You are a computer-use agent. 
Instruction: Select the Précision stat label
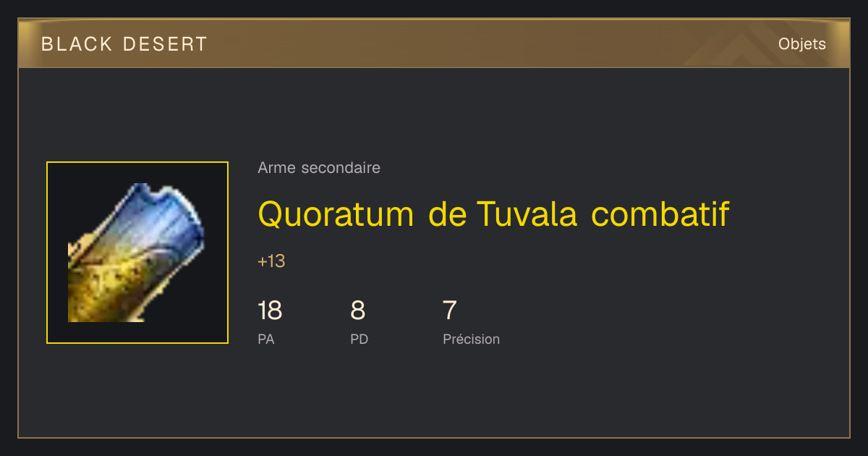pos(471,339)
